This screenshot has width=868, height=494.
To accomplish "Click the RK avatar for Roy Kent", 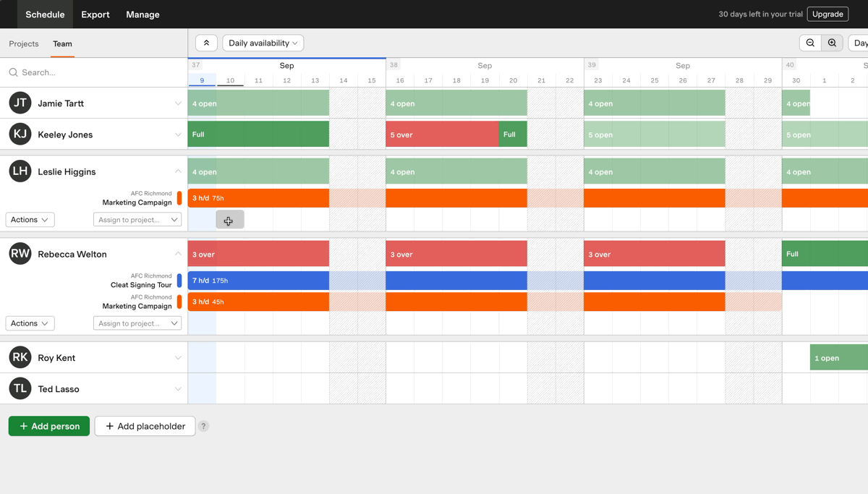I will 20,357.
